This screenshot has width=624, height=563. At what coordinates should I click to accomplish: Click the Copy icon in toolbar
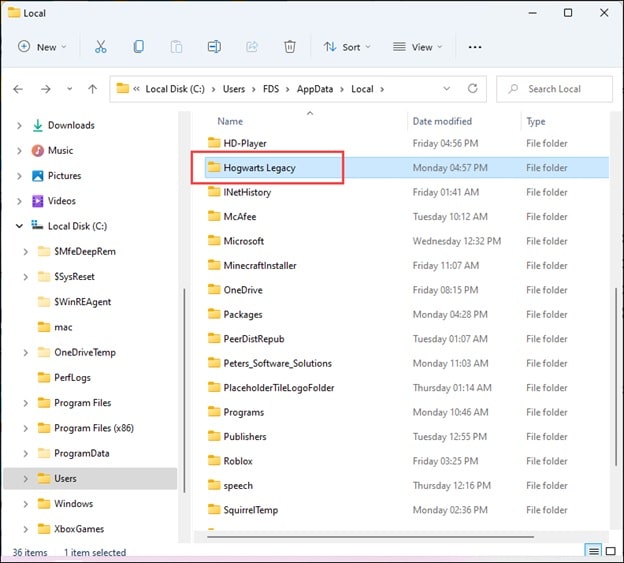point(138,47)
